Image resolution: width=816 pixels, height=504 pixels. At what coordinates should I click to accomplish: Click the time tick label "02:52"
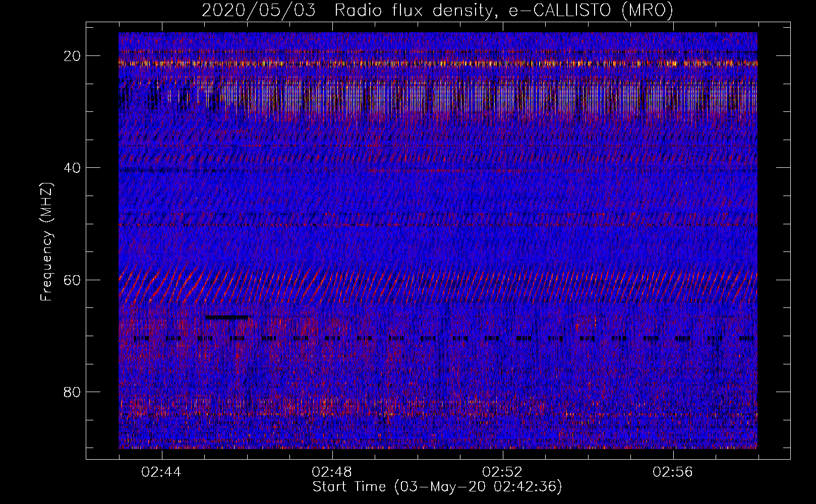point(502,472)
